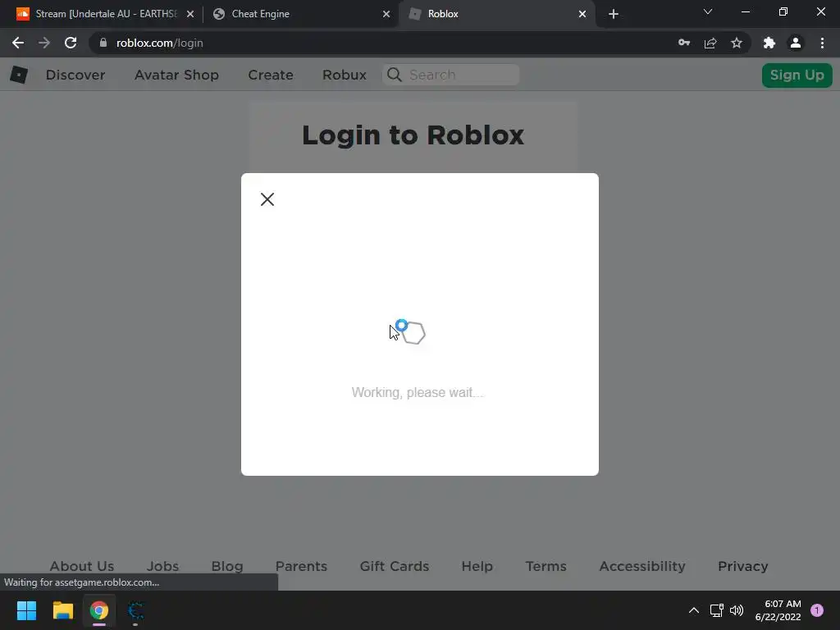Click the Working, please wait text

click(418, 392)
